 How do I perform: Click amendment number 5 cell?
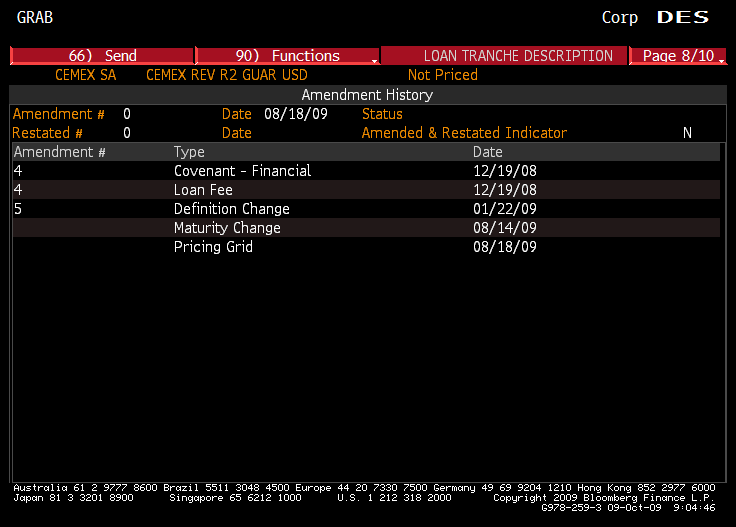click(x=18, y=209)
